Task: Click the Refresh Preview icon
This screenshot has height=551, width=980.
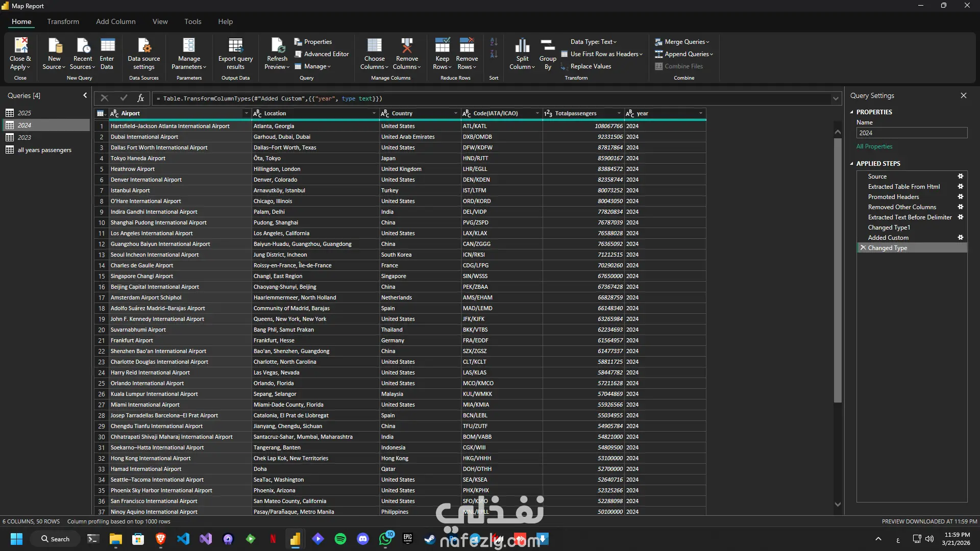Action: point(277,46)
